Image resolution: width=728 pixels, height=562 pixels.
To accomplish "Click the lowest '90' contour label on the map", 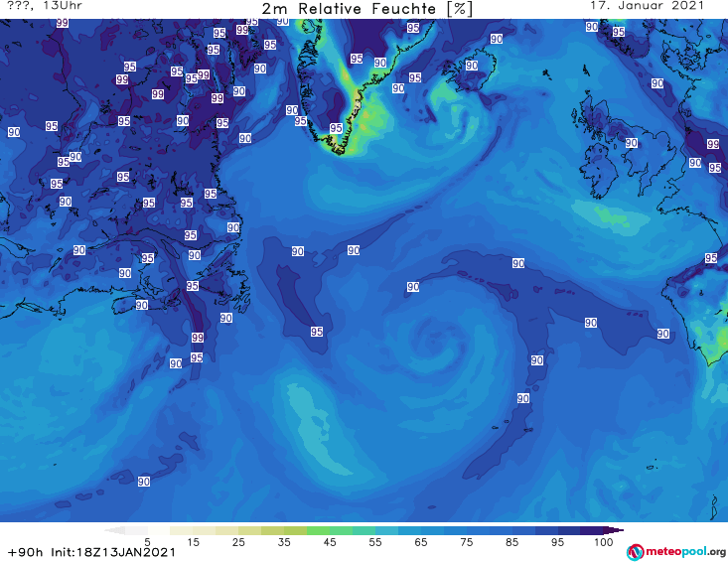I will [x=144, y=482].
